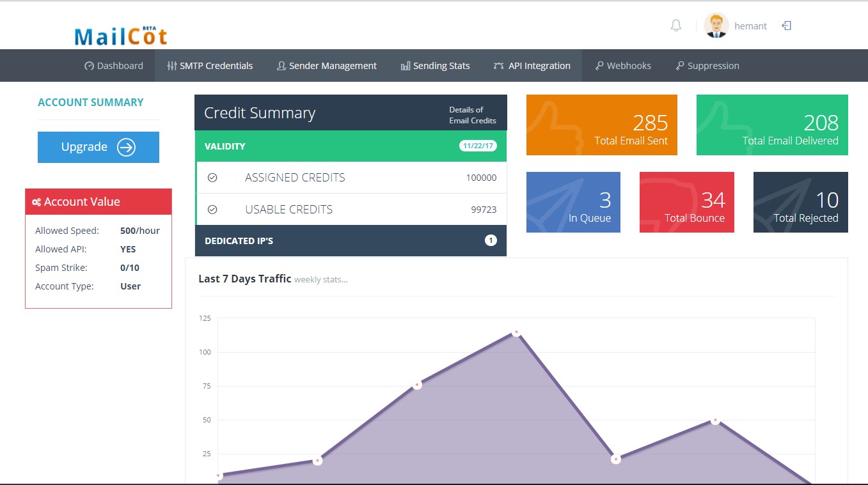Click the logout icon beside hemant
Image resolution: width=868 pixels, height=485 pixels.
(787, 26)
